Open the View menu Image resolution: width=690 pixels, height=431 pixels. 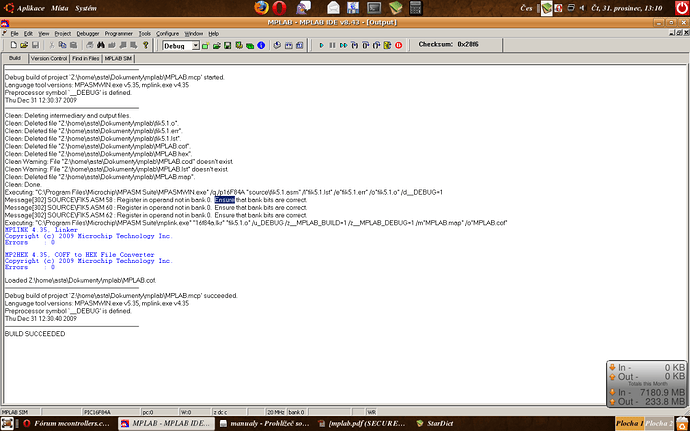tap(44, 33)
